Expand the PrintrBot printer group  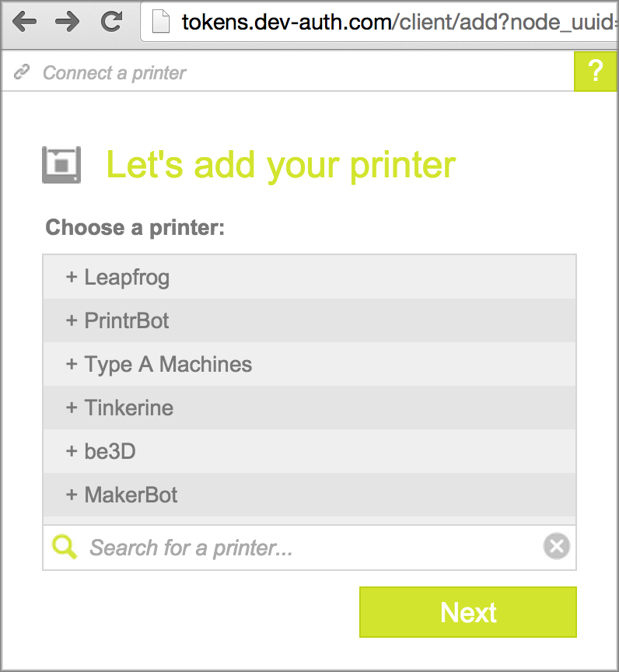[x=117, y=320]
